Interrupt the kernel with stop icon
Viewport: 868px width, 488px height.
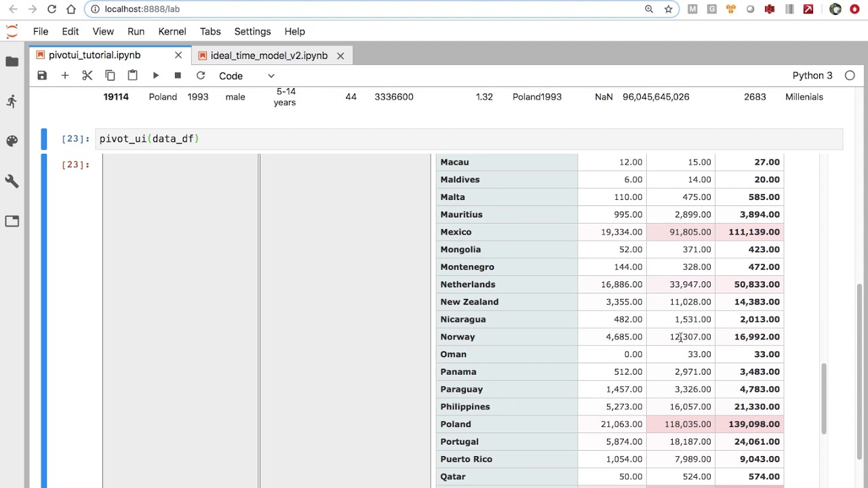178,76
